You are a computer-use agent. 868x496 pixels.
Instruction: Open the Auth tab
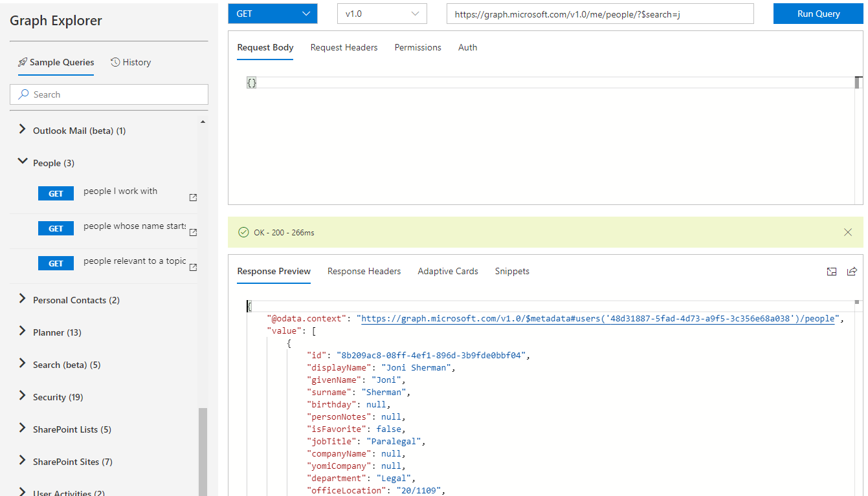(x=468, y=48)
